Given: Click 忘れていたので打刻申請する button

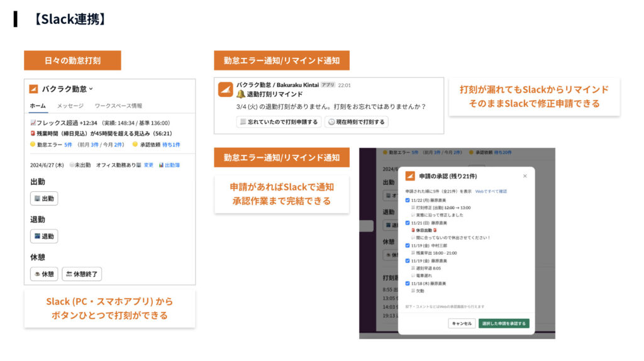Looking at the screenshot, I should 279,122.
